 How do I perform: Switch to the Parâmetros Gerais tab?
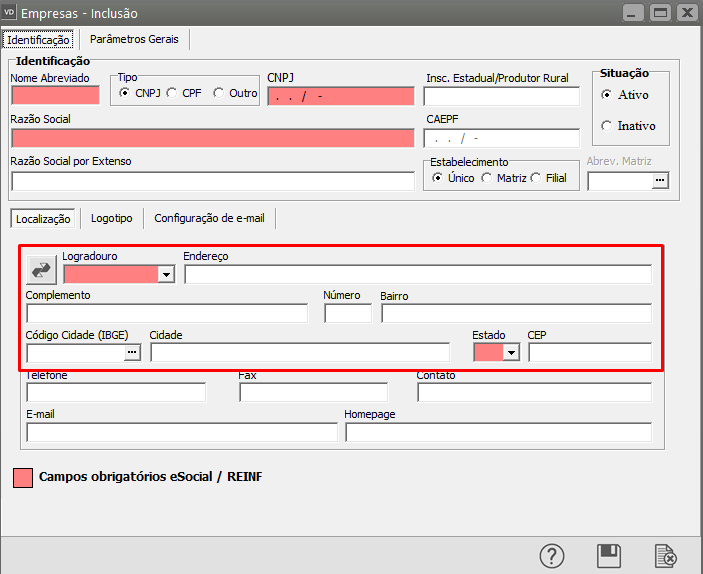134,40
